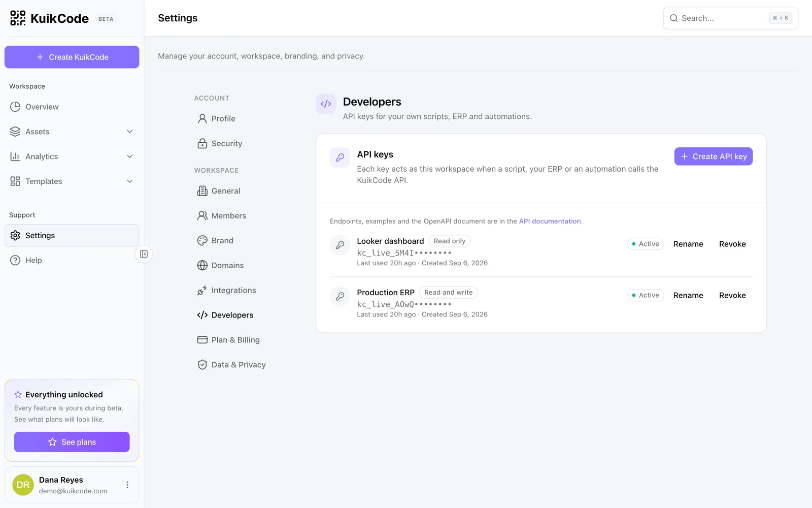The image size is (812, 508).
Task: Click the Integrations plug icon
Action: [x=202, y=290]
